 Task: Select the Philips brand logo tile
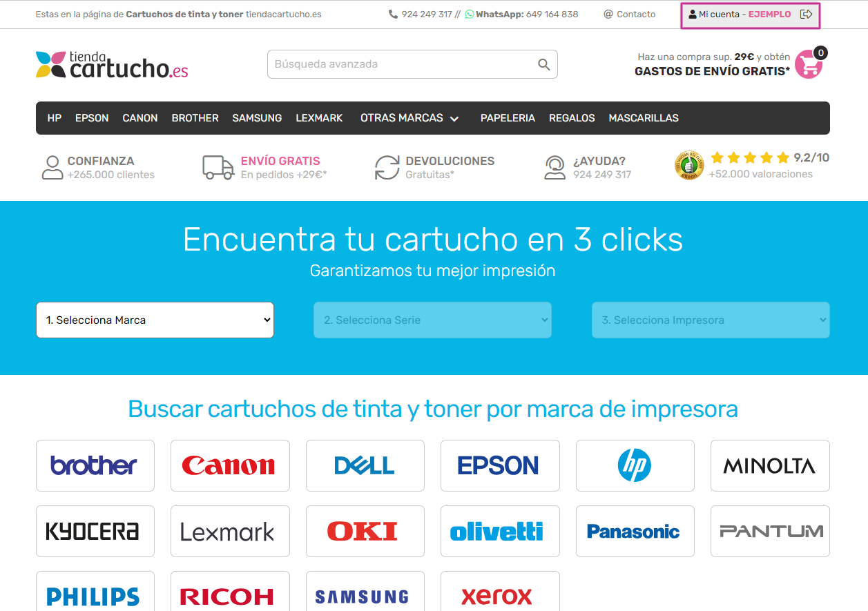[x=95, y=592]
